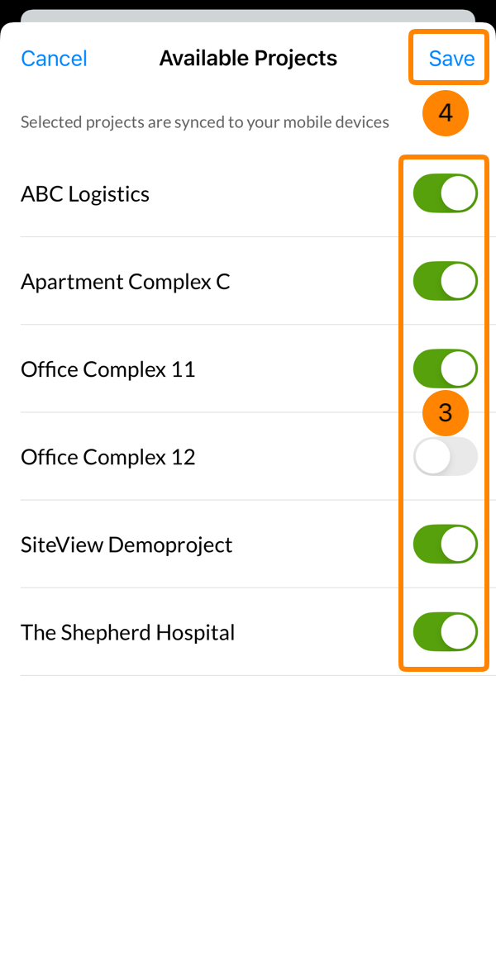Image resolution: width=496 pixels, height=980 pixels.
Task: Tap the Apartment Complex C label
Action: (126, 282)
